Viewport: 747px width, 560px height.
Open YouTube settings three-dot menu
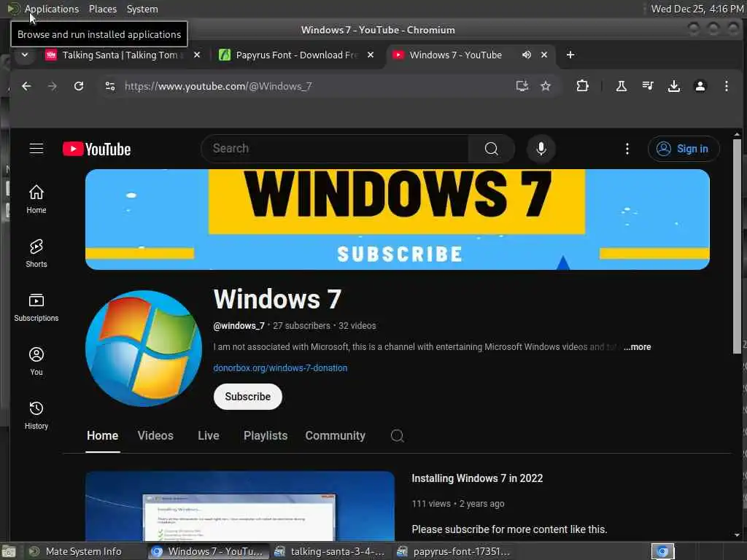pyautogui.click(x=627, y=149)
